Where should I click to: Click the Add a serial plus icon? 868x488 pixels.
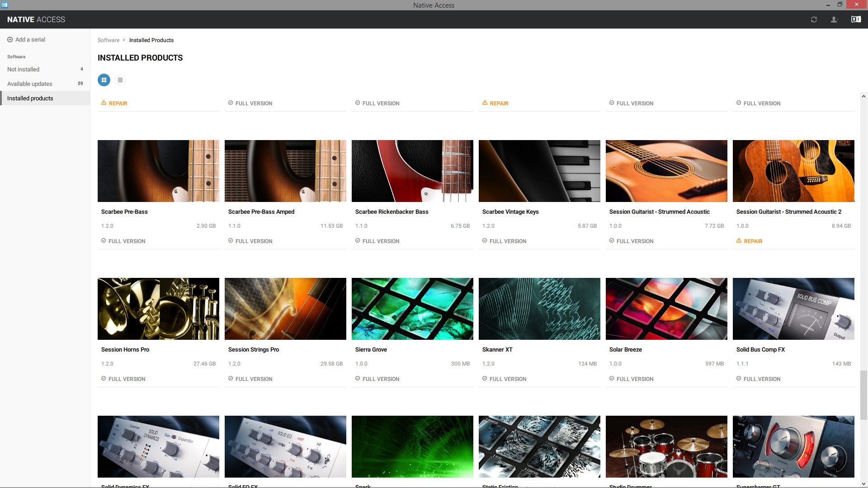pos(10,39)
